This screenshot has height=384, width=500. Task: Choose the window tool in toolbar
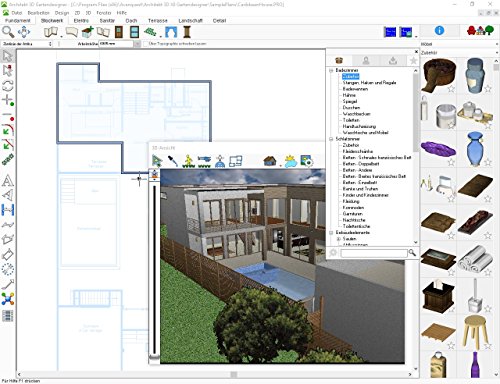coord(134,32)
